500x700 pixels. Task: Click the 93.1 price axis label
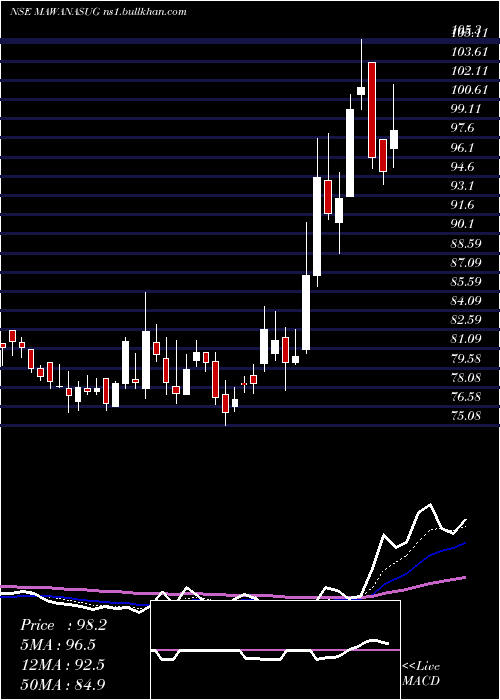[463, 186]
